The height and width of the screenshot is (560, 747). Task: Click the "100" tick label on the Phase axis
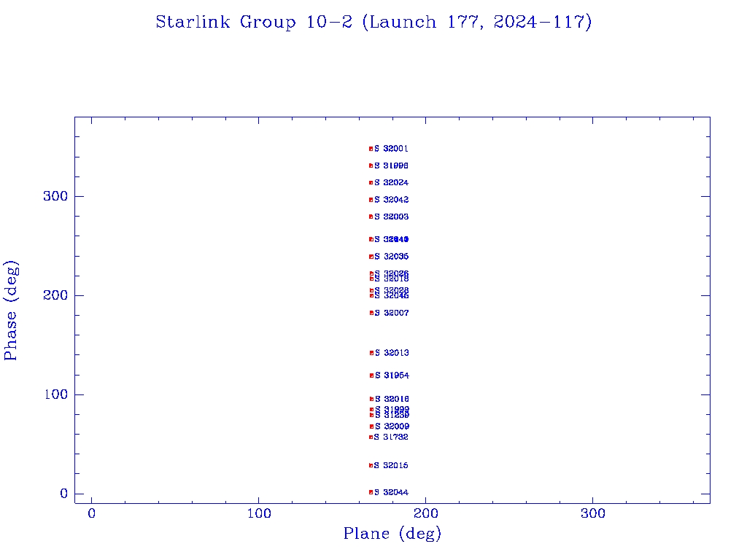[55, 394]
